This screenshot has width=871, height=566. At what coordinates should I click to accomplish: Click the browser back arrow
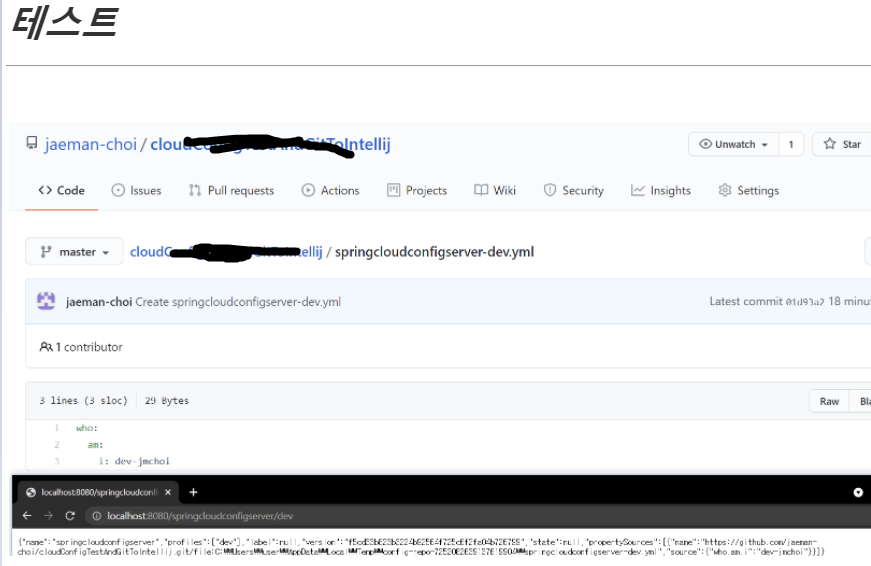(27, 515)
